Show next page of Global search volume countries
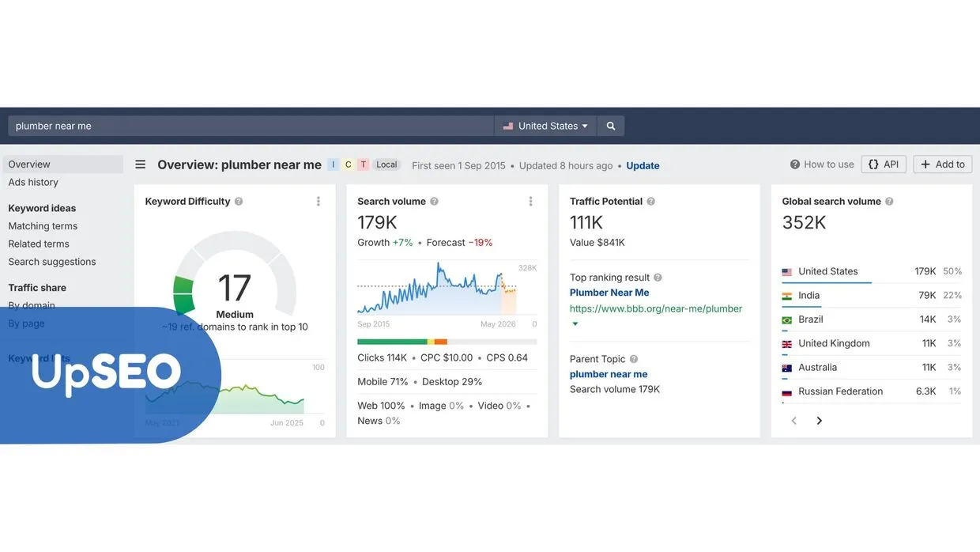Image resolution: width=980 pixels, height=552 pixels. (820, 420)
